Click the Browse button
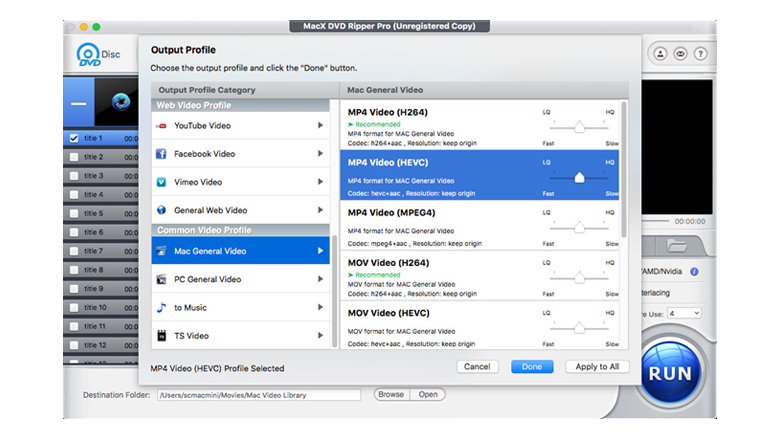780x438 pixels. pyautogui.click(x=391, y=394)
